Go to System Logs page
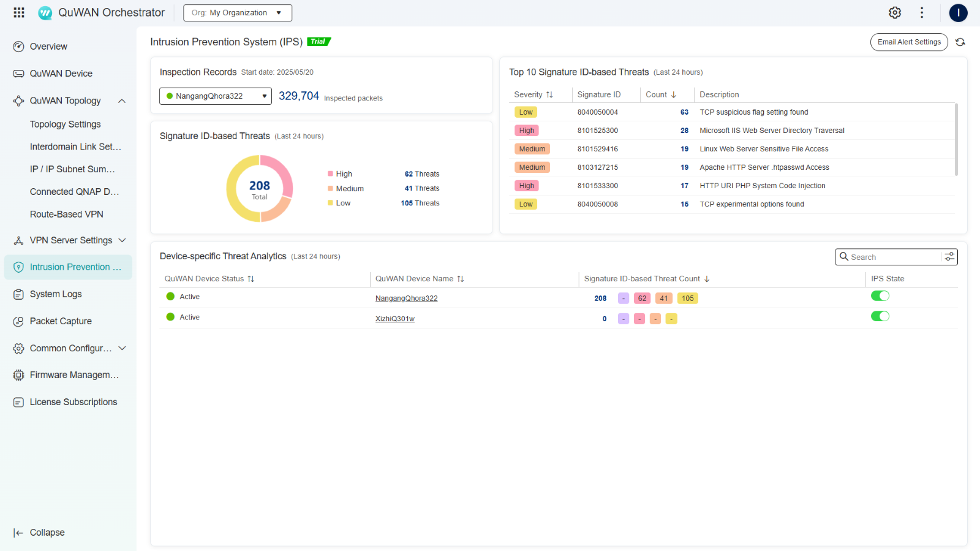Viewport: 980px width, 551px height. (56, 294)
